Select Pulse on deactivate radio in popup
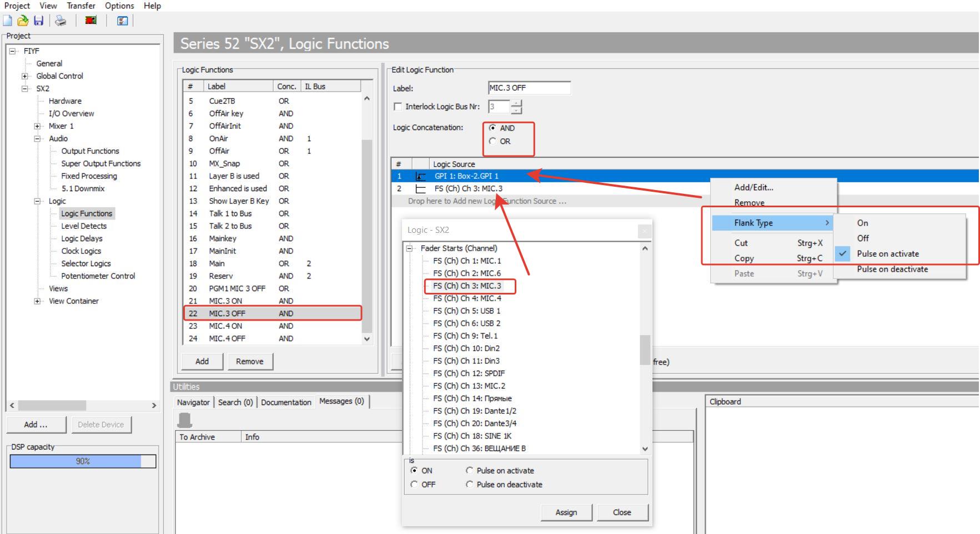Screen dimensions: 980x534 tap(470, 485)
